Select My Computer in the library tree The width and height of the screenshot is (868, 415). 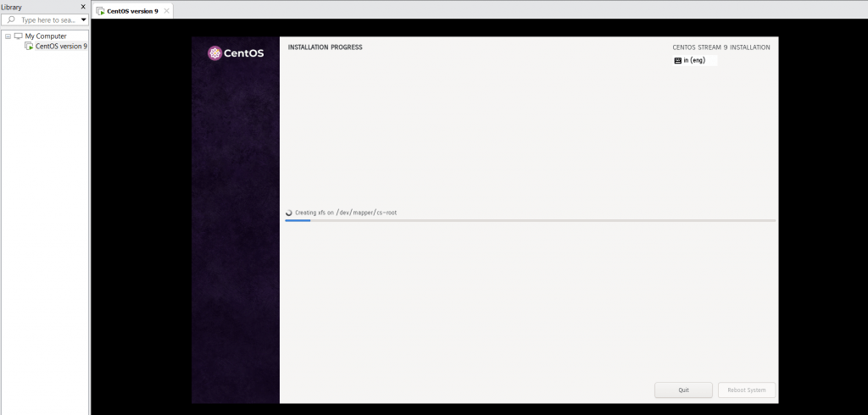[46, 36]
